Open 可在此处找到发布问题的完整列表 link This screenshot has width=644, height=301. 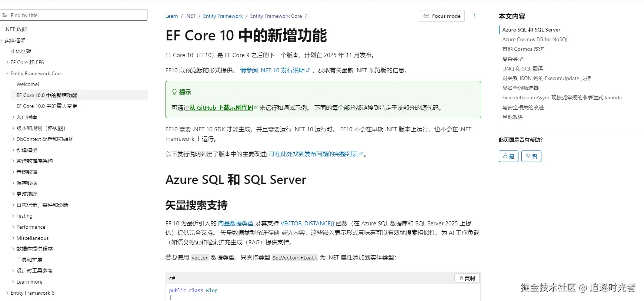point(316,154)
